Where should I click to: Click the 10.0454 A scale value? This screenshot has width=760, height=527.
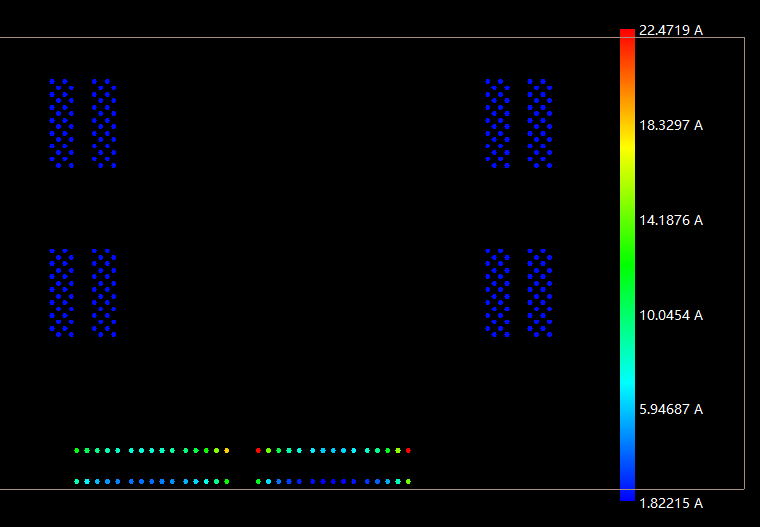(x=670, y=315)
